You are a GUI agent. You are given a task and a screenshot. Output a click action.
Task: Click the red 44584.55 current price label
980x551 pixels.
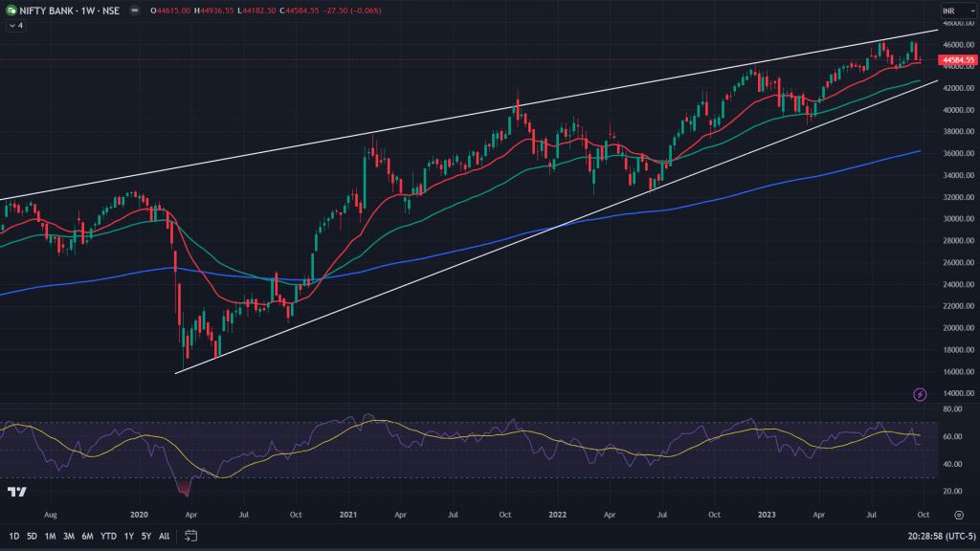958,59
